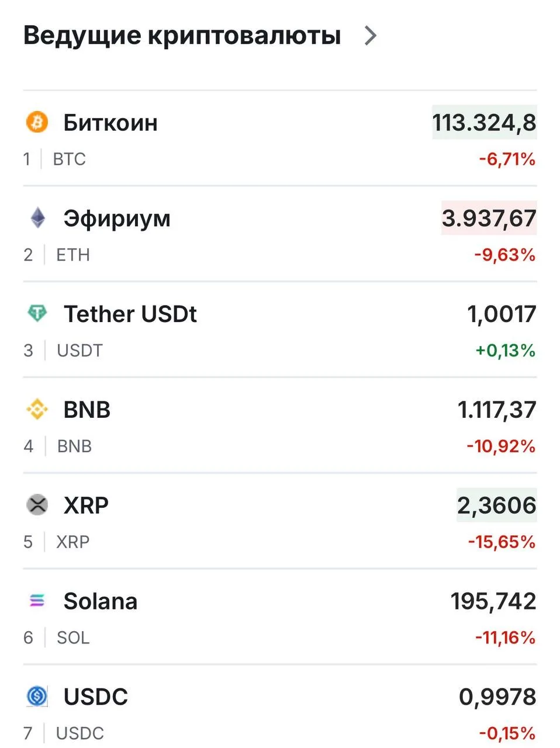This screenshot has height=748, width=560.
Task: Open the Ведущие криптовалюты heading
Action: click(x=182, y=36)
